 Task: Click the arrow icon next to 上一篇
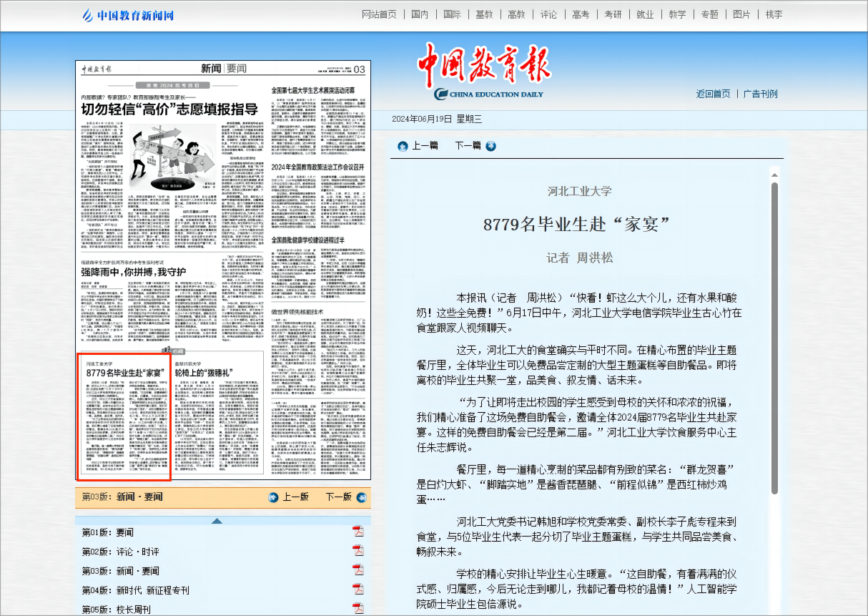coord(403,146)
